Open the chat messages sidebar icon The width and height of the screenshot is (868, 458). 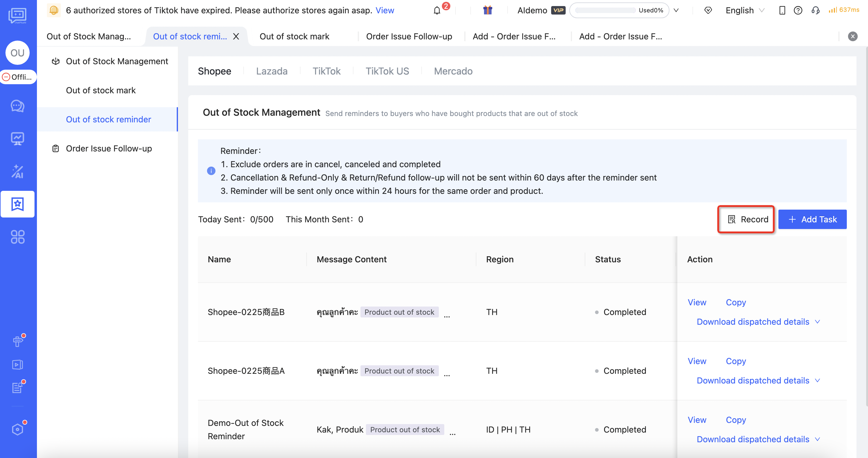(18, 106)
